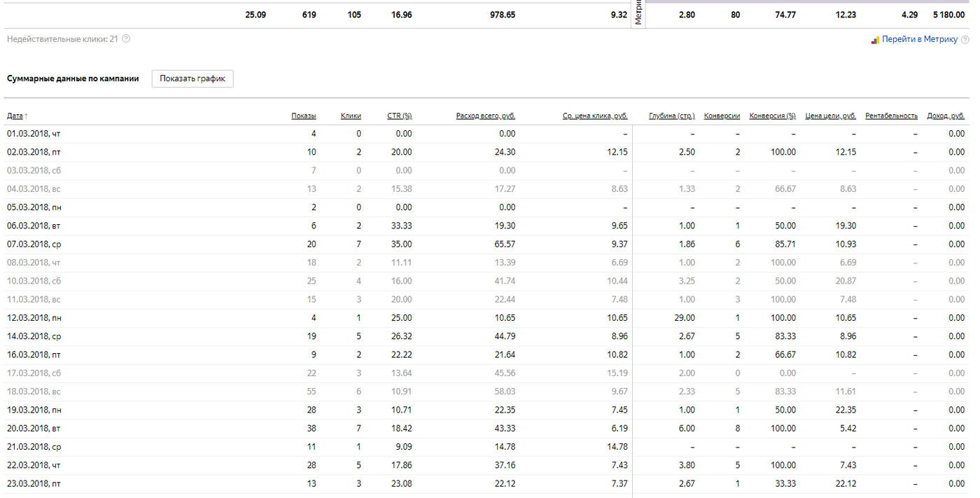Sort by the 'Показы' column header
Screen dimensions: 980x498
click(303, 116)
